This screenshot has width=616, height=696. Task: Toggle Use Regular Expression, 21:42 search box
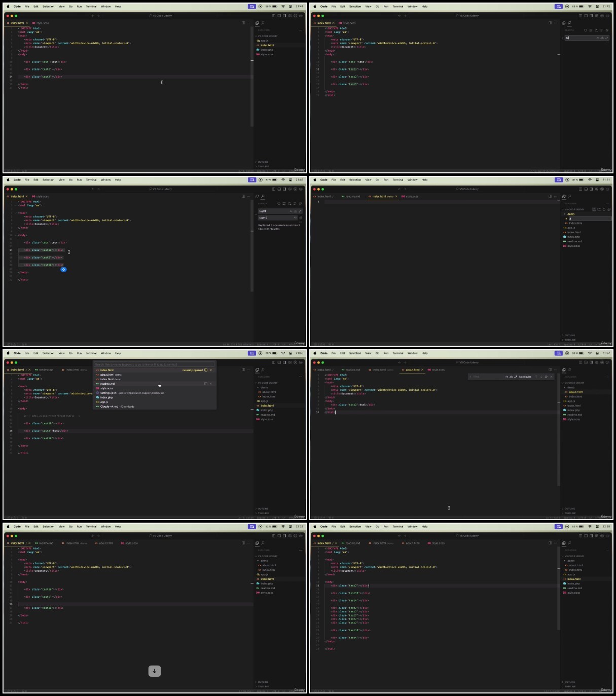(607, 38)
